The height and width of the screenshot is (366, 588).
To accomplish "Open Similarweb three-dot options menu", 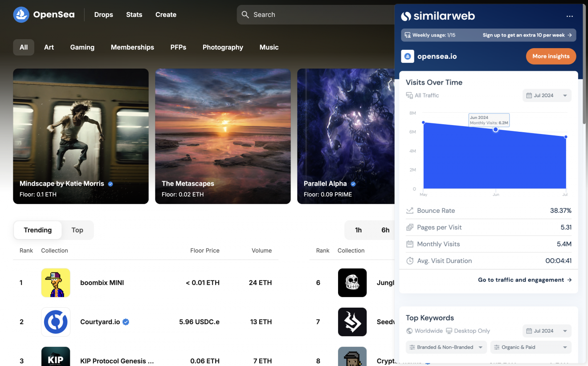I will [569, 16].
